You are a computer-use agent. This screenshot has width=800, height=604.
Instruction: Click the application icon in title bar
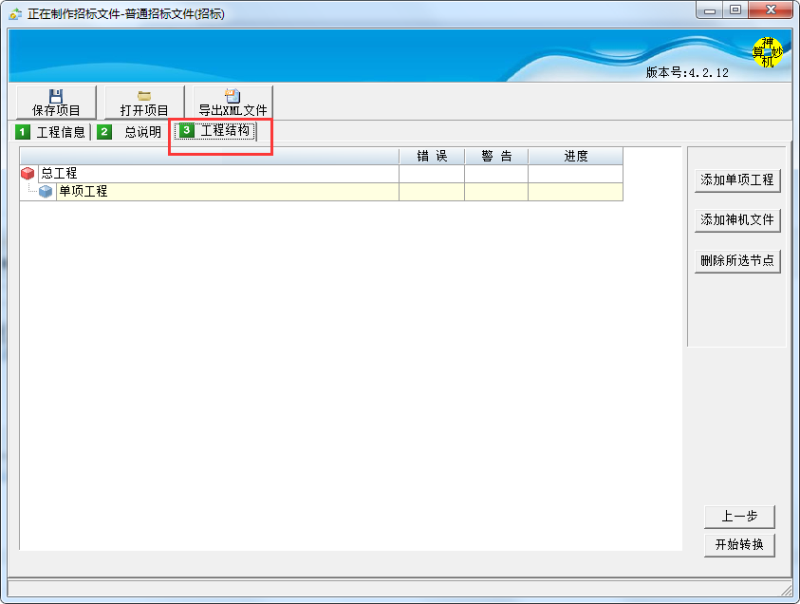[15, 14]
